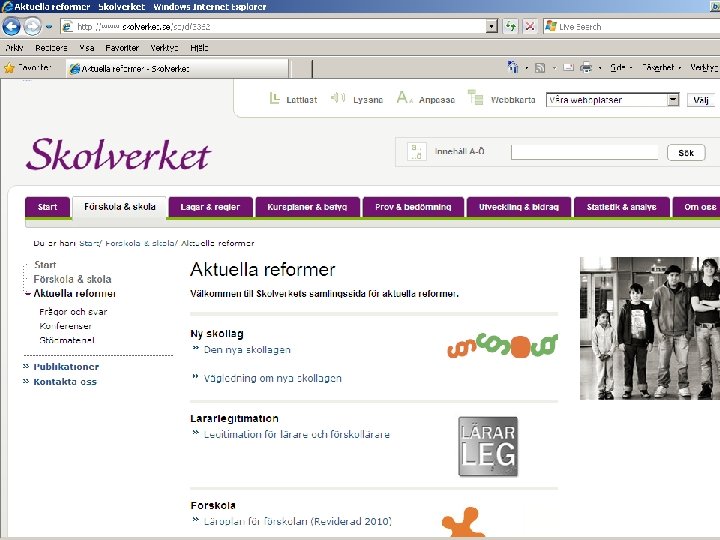Image resolution: width=720 pixels, height=540 pixels.
Task: Select the Kursplaner & betyg tab
Action: pyautogui.click(x=307, y=207)
